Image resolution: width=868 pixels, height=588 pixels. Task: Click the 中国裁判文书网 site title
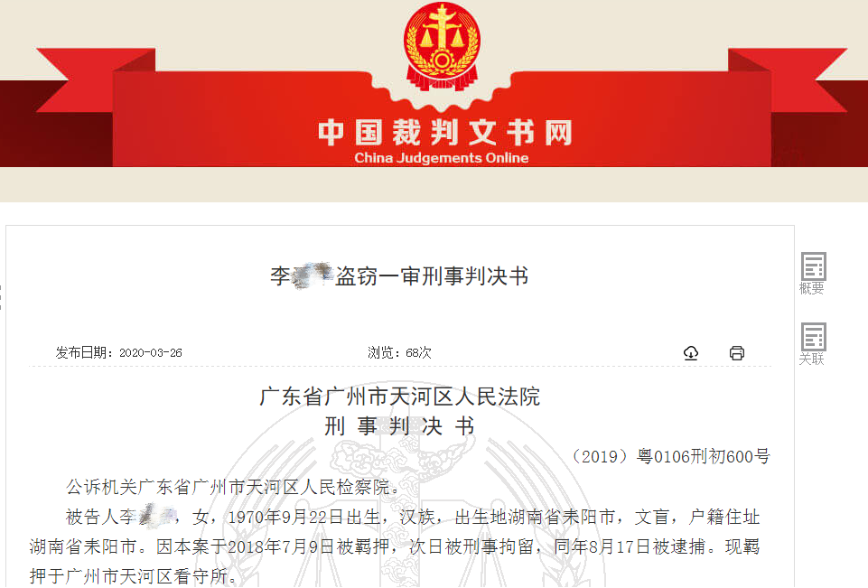pyautogui.click(x=445, y=133)
